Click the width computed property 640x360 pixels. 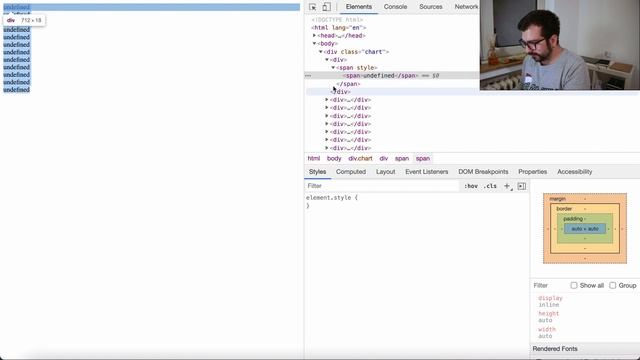click(x=547, y=329)
